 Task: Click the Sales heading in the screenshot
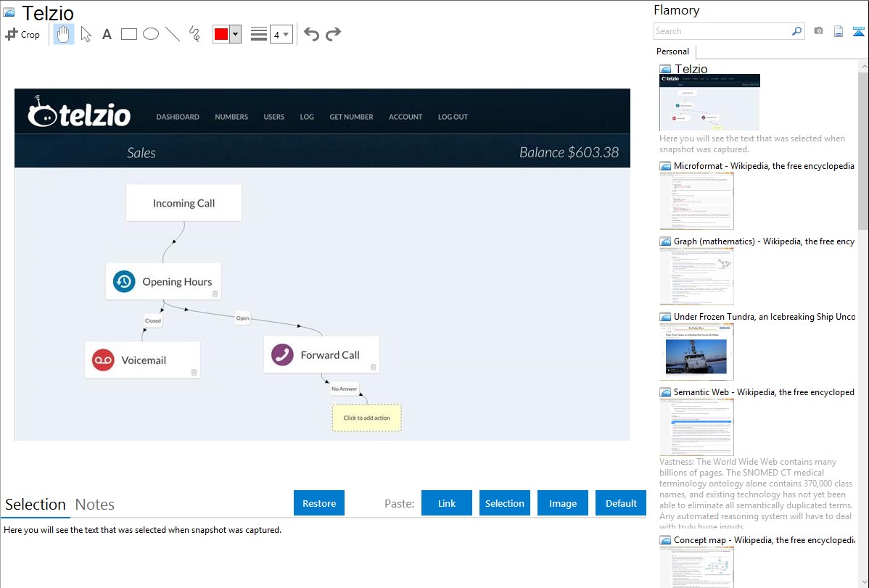(x=141, y=153)
